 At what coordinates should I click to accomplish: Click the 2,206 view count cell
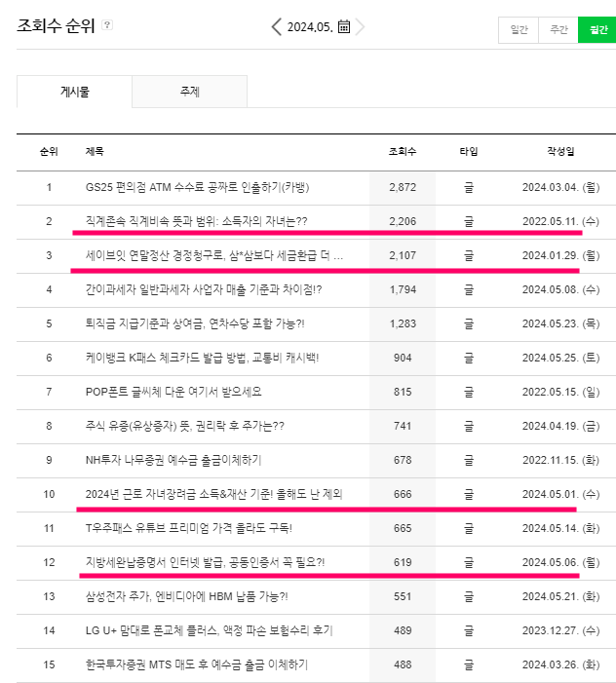point(403,222)
